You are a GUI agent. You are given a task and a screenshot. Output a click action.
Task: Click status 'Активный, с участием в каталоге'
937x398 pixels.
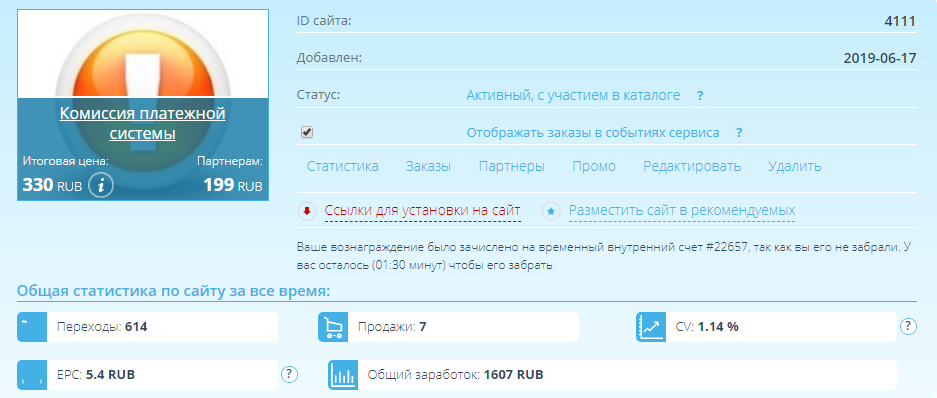point(573,96)
